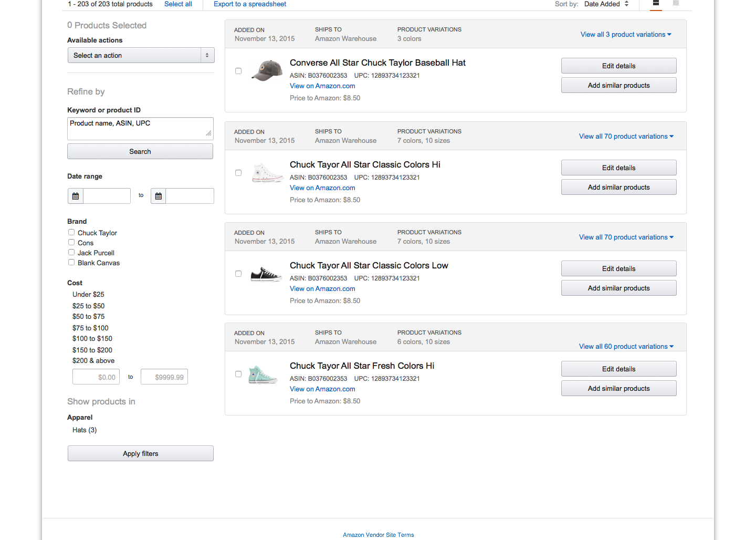The image size is (756, 540).
Task: Click the start date input field
Action: tap(107, 196)
